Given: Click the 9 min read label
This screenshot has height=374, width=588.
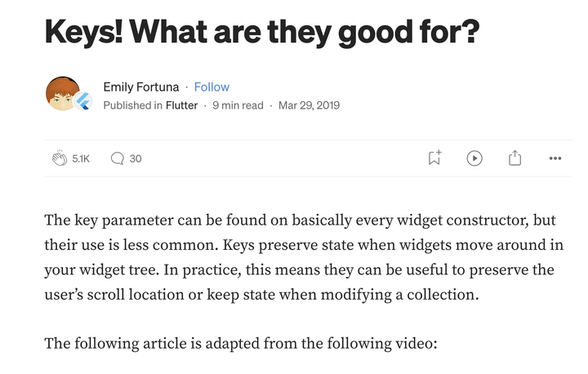Looking at the screenshot, I should (238, 105).
